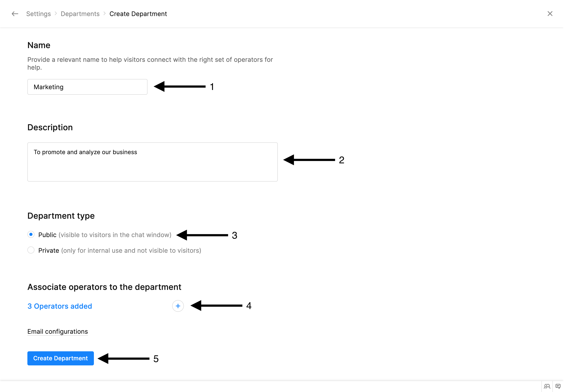Image resolution: width=579 pixels, height=392 pixels.
Task: Focus the Description text area
Action: click(x=152, y=162)
